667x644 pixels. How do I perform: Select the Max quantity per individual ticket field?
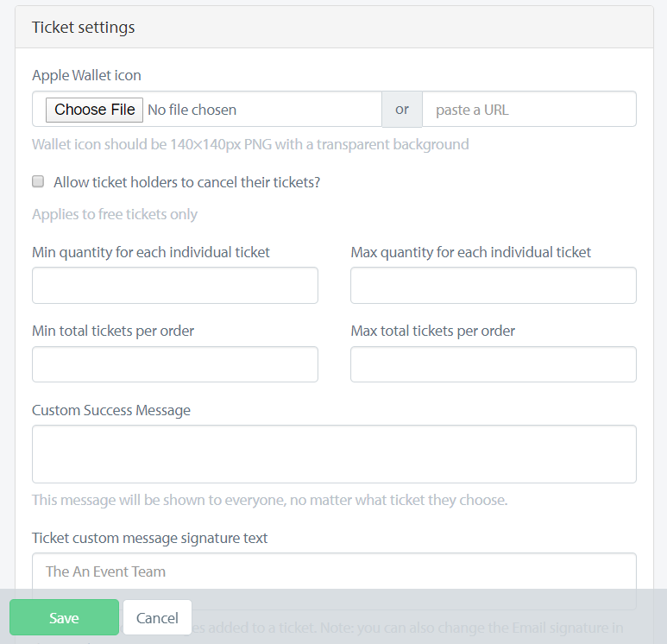point(494,285)
